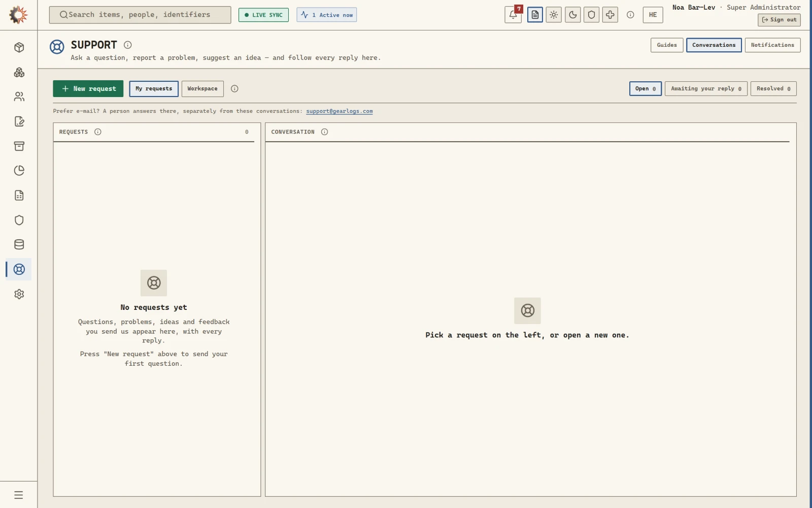This screenshot has width=812, height=508.
Task: Click info icon beside CONVERSATION header
Action: tap(325, 132)
